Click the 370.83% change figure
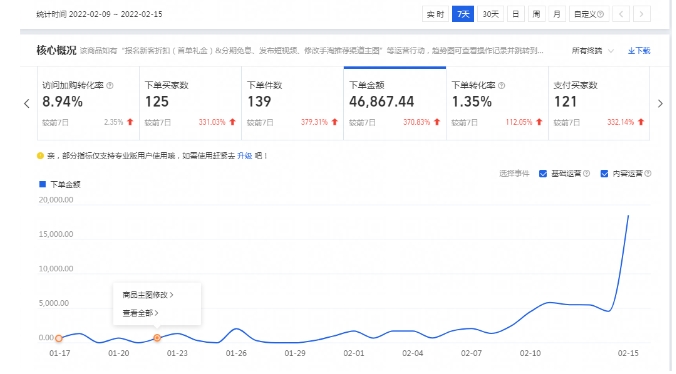The width and height of the screenshot is (676, 374). [416, 122]
